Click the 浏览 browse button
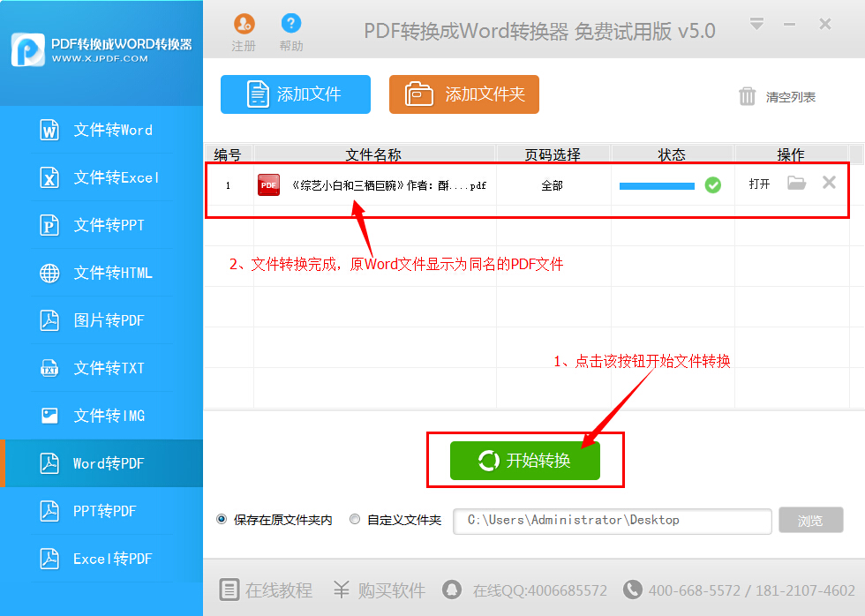The height and width of the screenshot is (616, 865). (x=811, y=520)
